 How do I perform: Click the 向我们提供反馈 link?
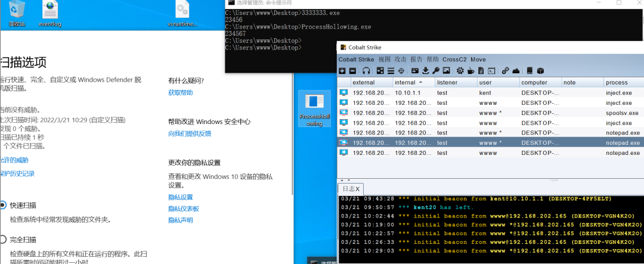pos(190,133)
